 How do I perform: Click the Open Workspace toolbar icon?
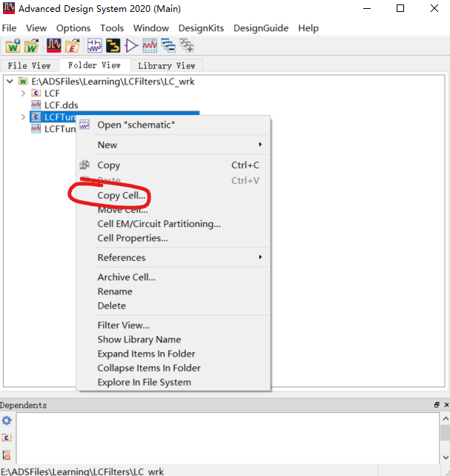pos(32,46)
